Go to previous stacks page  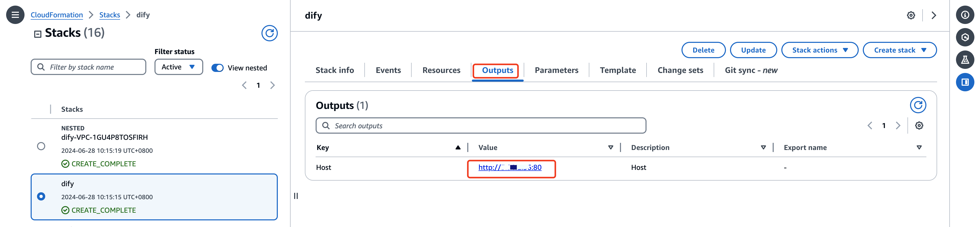click(244, 85)
